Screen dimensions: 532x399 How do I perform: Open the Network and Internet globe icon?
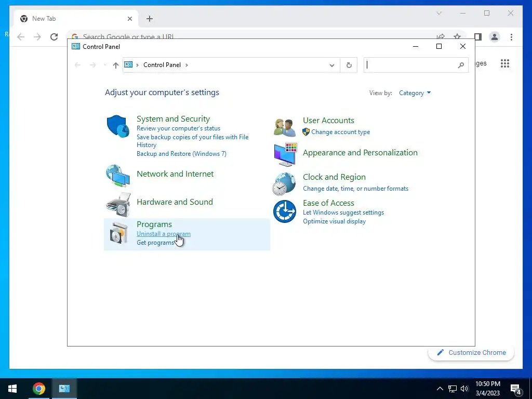coord(118,176)
